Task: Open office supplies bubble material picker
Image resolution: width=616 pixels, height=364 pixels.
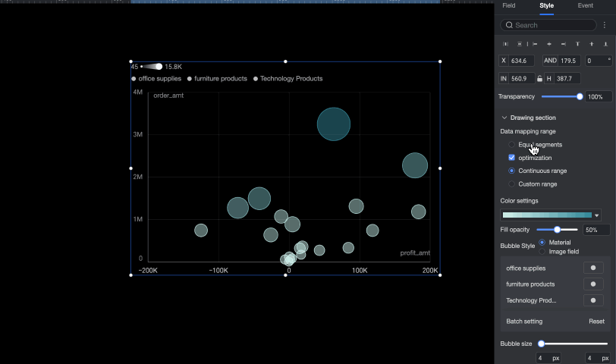Action: click(x=593, y=268)
